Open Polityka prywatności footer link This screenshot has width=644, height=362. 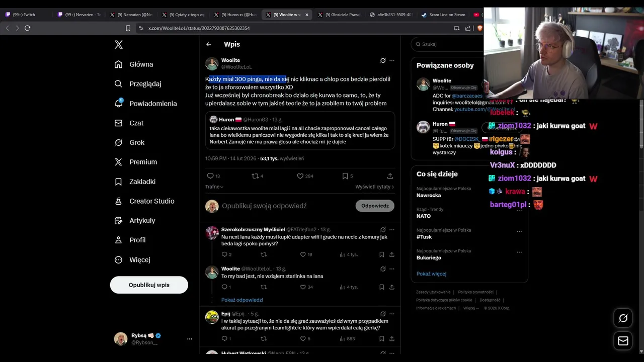pyautogui.click(x=475, y=292)
